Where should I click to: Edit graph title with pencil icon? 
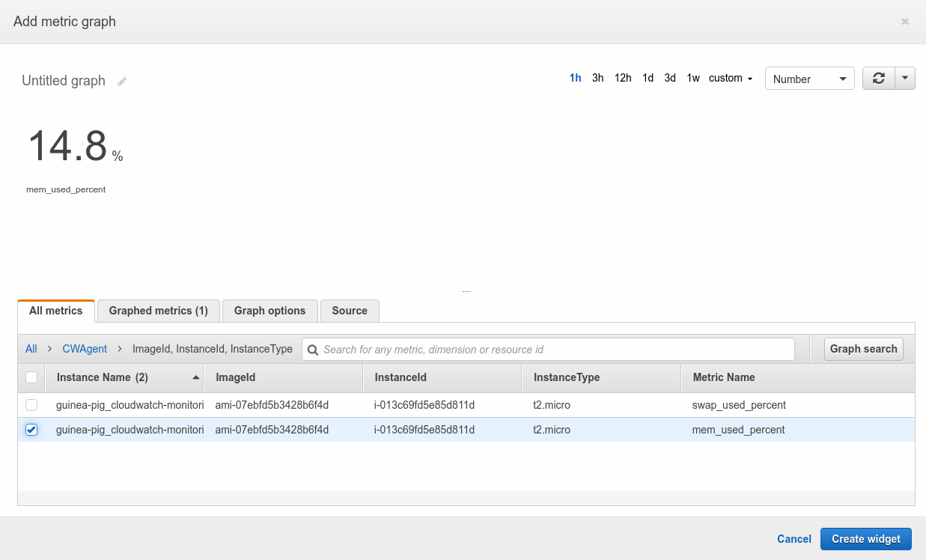click(x=122, y=82)
